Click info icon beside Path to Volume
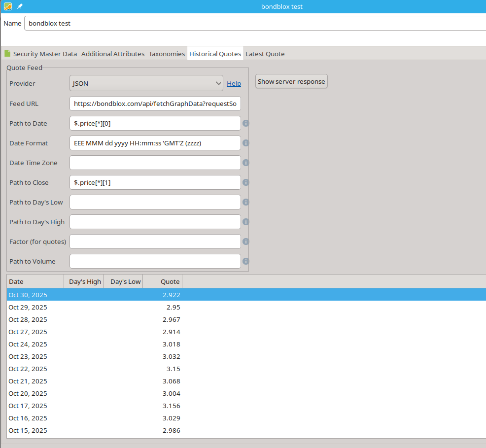486x448 pixels. pos(245,261)
